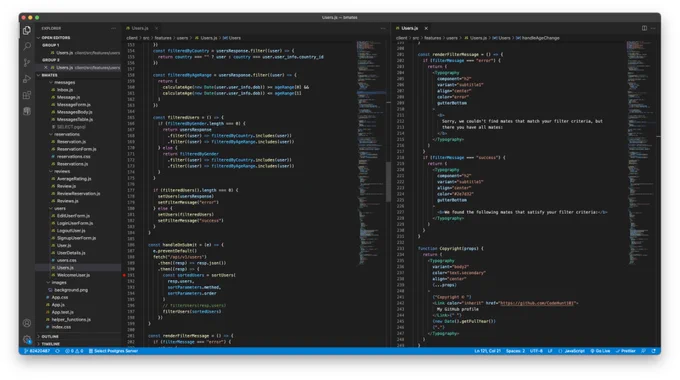
Task: Click Ln, Col cursor position in status bar
Action: click(x=488, y=351)
